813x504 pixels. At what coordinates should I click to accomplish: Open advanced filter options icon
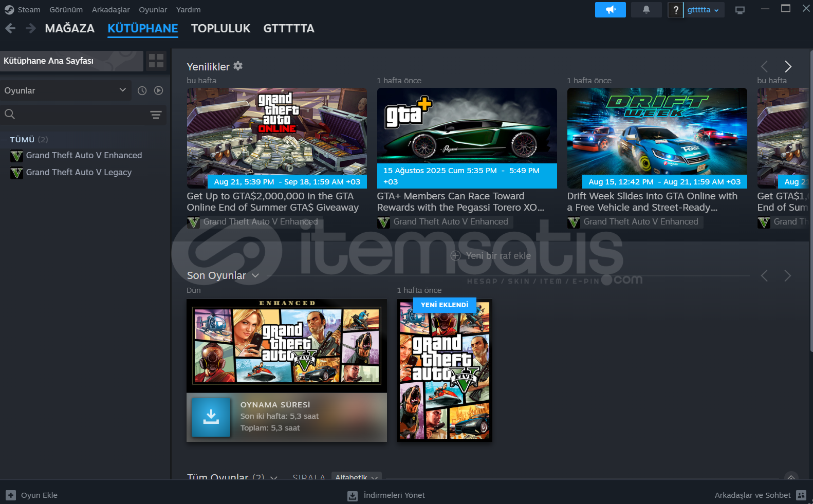tap(156, 115)
